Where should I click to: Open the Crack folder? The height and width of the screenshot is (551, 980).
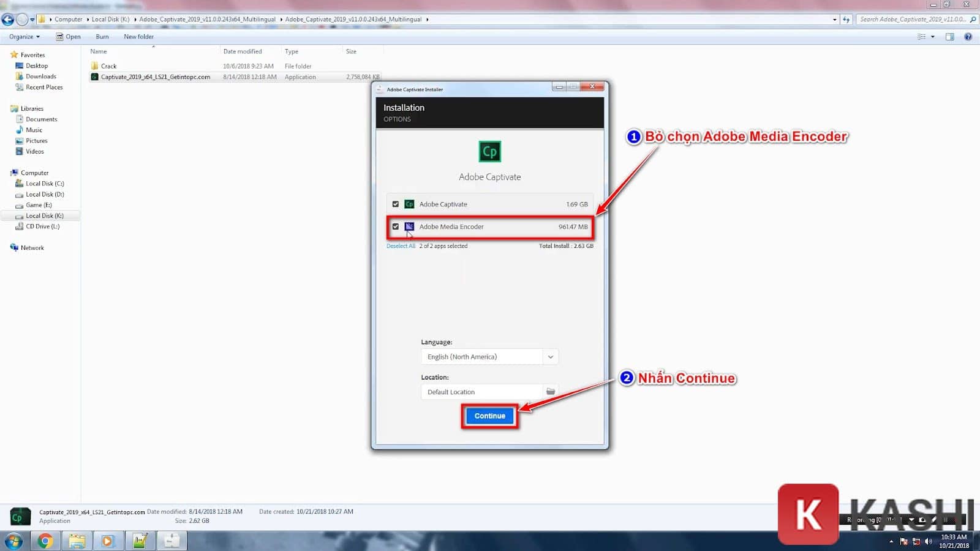(108, 66)
